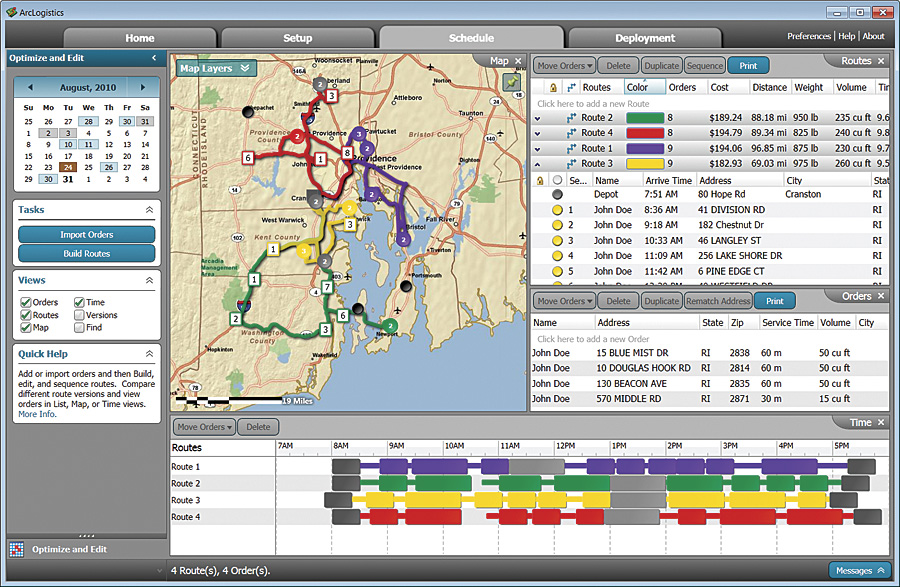
Task: Collapse the Optimize and Edit sidebar
Action: coord(154,58)
